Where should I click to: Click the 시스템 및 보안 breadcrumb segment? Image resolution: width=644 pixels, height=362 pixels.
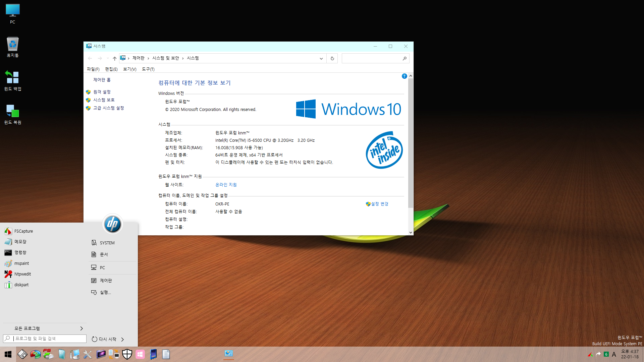pyautogui.click(x=166, y=58)
